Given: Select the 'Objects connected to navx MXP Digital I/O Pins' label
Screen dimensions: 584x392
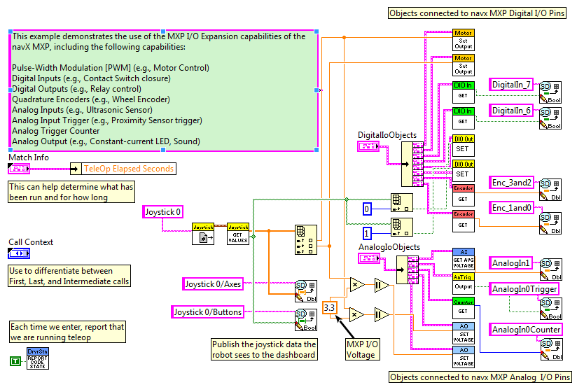Looking at the screenshot, I should coord(477,13).
